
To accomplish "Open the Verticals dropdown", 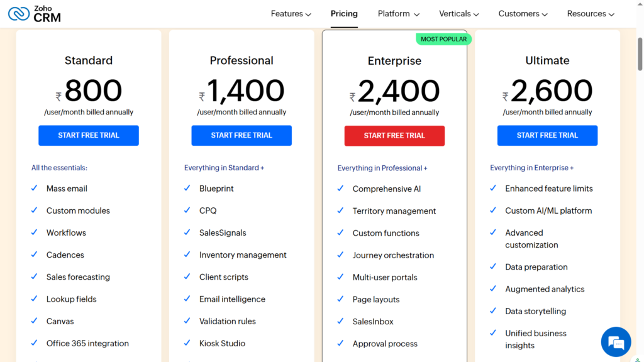I will coord(459,14).
